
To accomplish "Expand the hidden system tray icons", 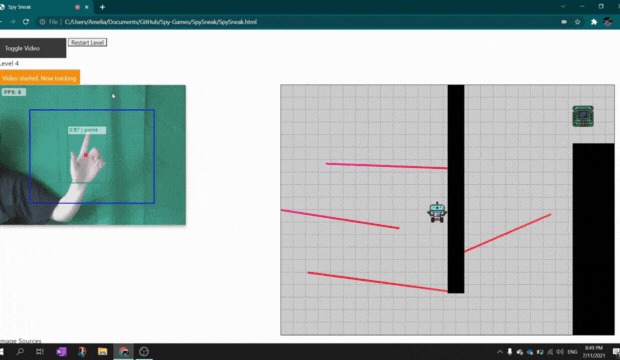I will tap(500, 352).
